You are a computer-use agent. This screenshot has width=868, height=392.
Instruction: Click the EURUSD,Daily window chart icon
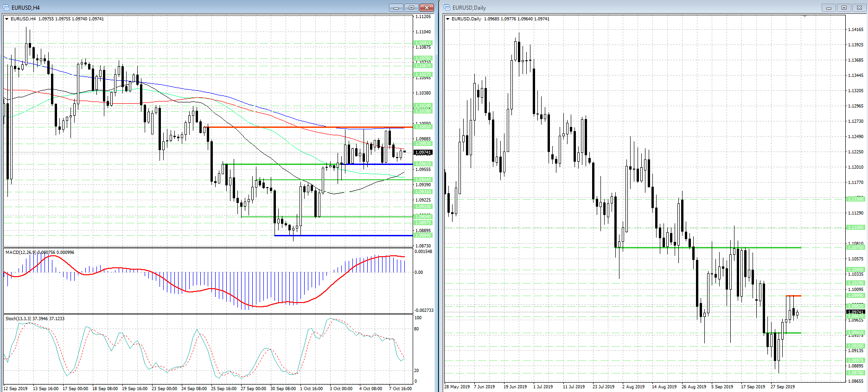click(447, 7)
